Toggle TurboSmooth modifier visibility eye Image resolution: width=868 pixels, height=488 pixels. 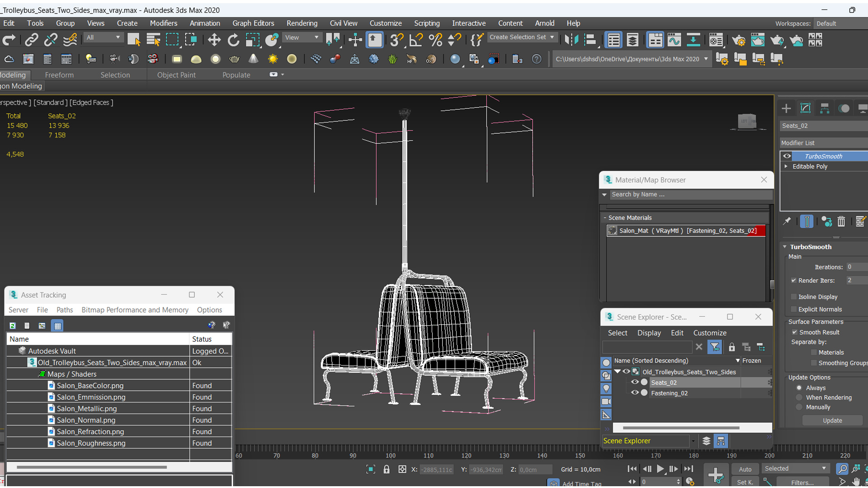point(787,156)
